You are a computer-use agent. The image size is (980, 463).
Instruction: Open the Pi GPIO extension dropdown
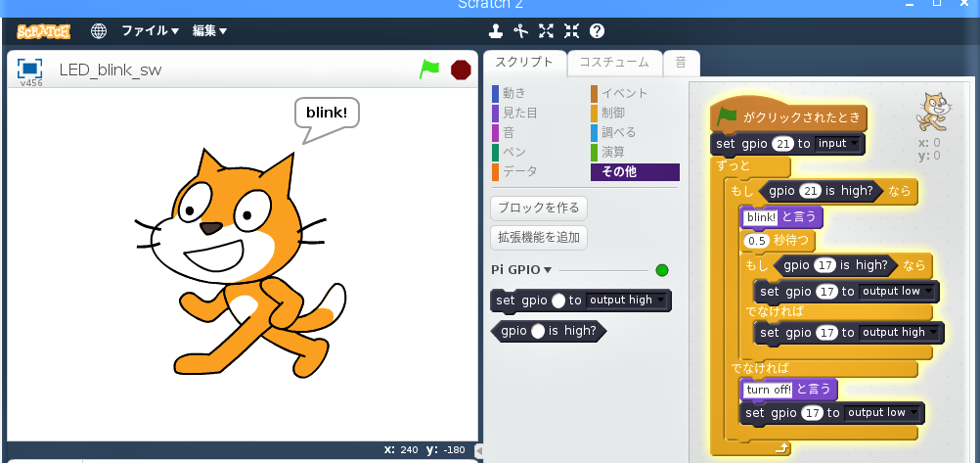pos(521,270)
